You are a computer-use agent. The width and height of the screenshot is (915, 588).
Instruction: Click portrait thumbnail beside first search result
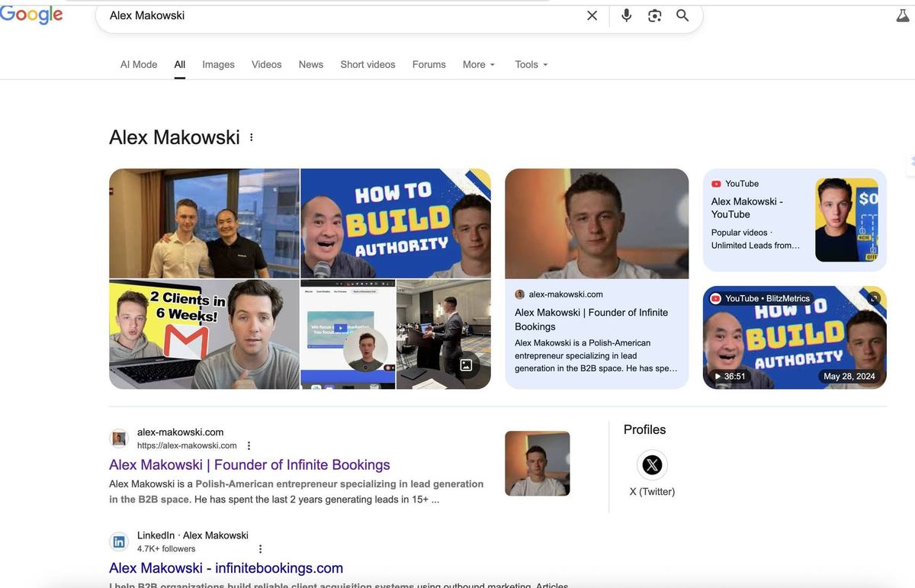tap(538, 464)
